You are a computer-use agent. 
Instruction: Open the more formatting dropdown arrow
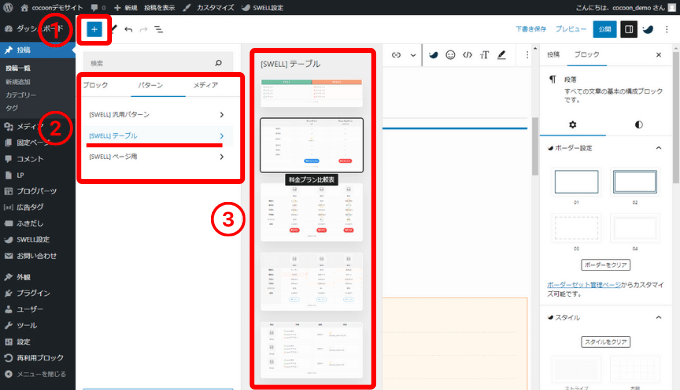[413, 55]
